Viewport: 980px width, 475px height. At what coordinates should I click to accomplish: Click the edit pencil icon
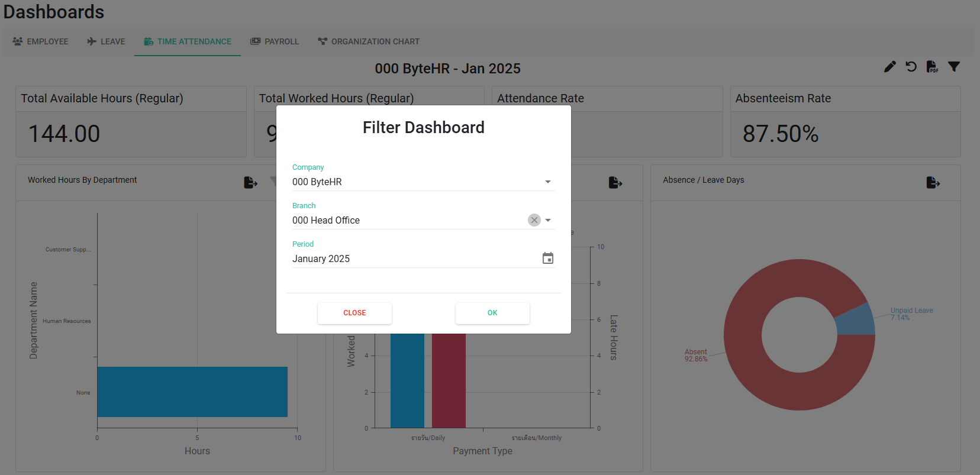[x=890, y=67]
